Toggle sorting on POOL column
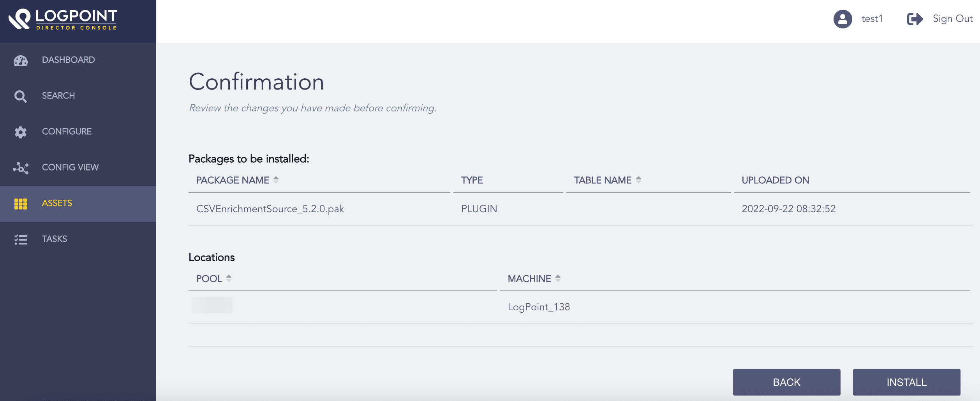 click(229, 278)
